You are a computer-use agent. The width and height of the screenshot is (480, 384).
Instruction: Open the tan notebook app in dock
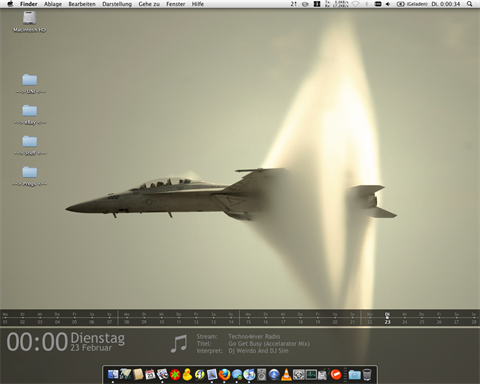pyautogui.click(x=138, y=375)
